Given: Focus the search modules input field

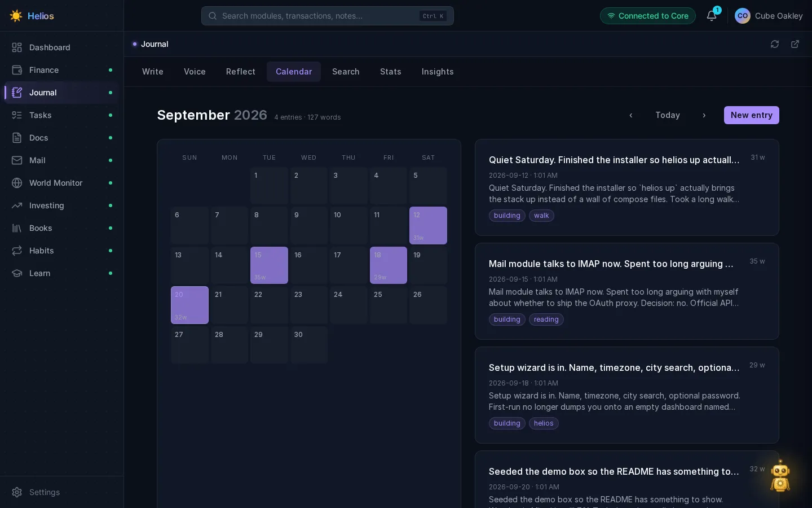Looking at the screenshot, I should [x=328, y=16].
